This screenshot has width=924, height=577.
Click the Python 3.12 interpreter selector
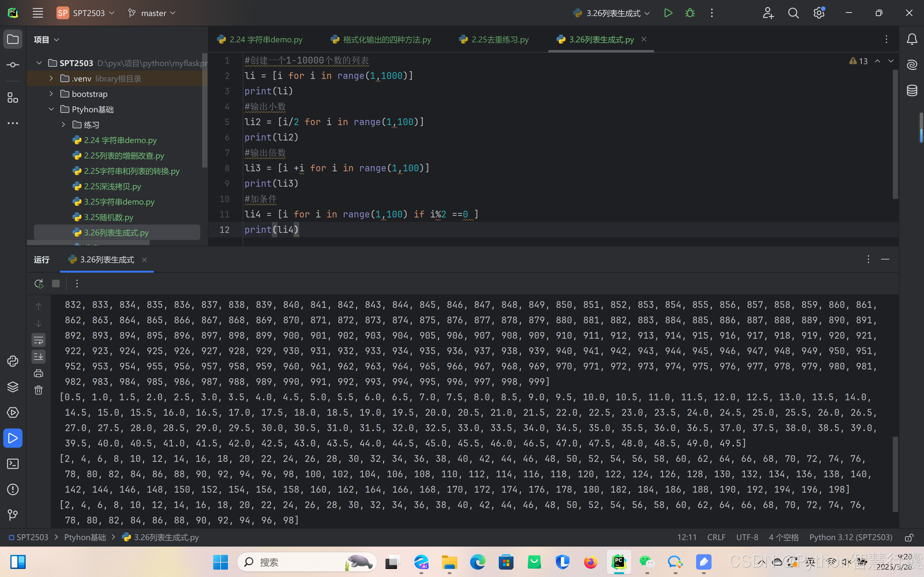(x=850, y=537)
